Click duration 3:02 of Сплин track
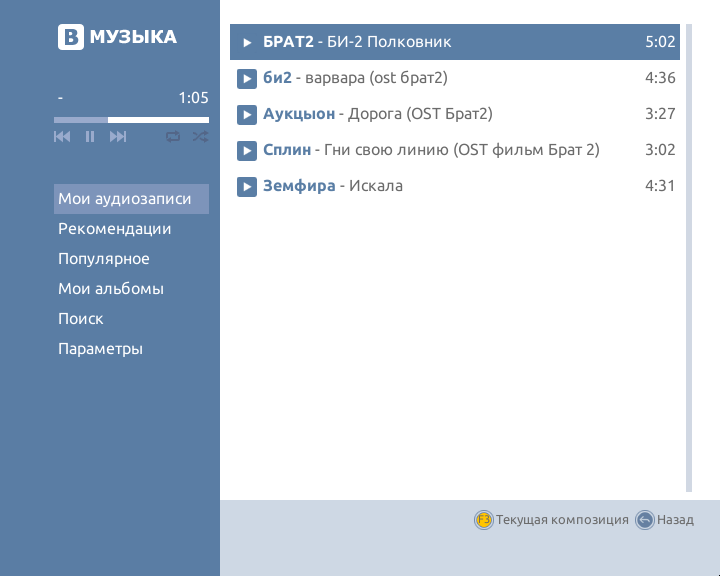Screen dimensions: 720x576 click(660, 150)
